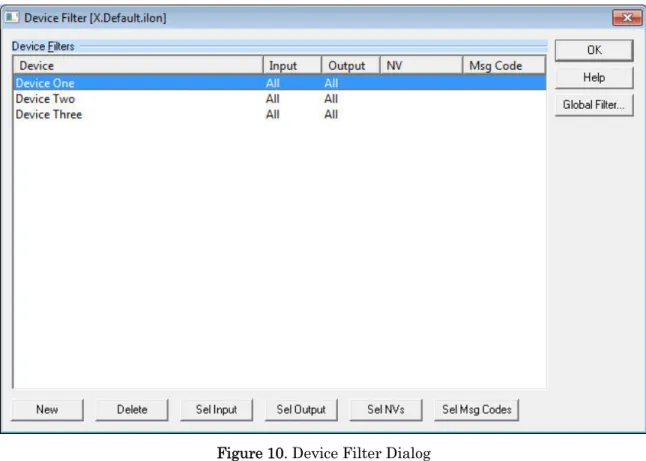The image size is (646, 461).
Task: Select the Device Two row
Action: pyautogui.click(x=280, y=99)
